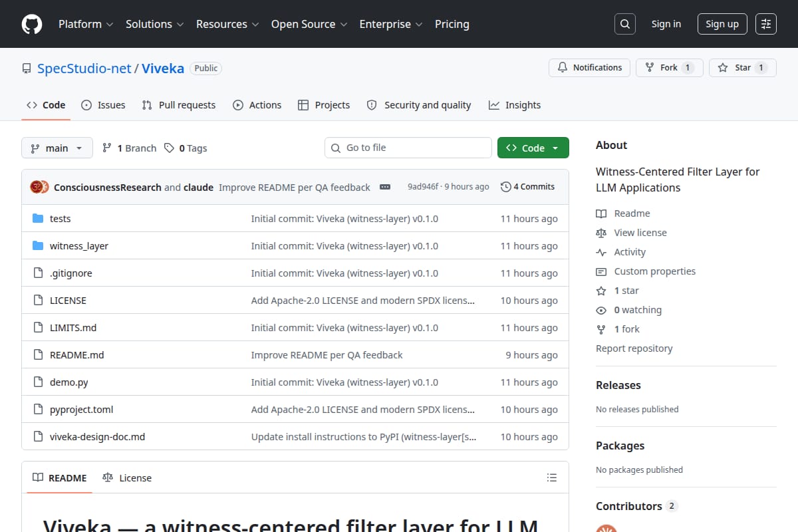Screen dimensions: 798x532
Task: Expand the Open Source menu
Action: pos(309,24)
